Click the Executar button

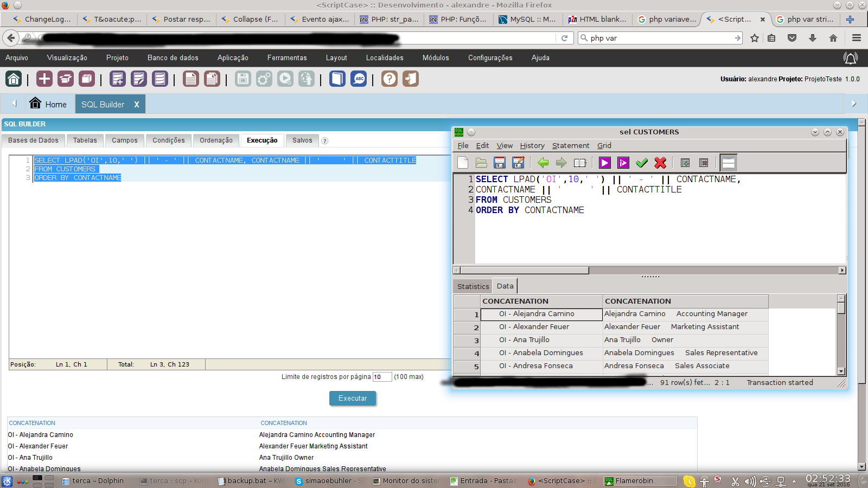coord(353,399)
